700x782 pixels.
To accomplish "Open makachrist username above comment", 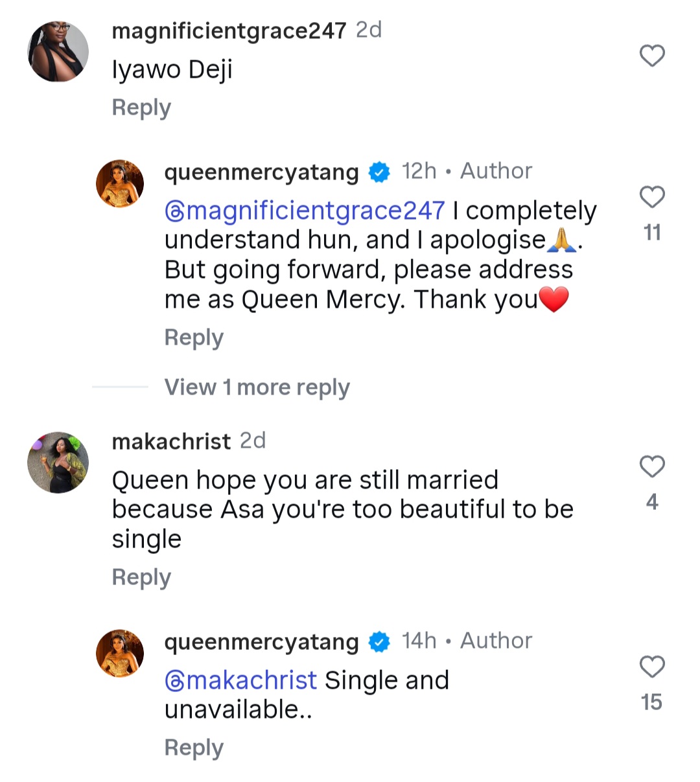I will point(171,442).
